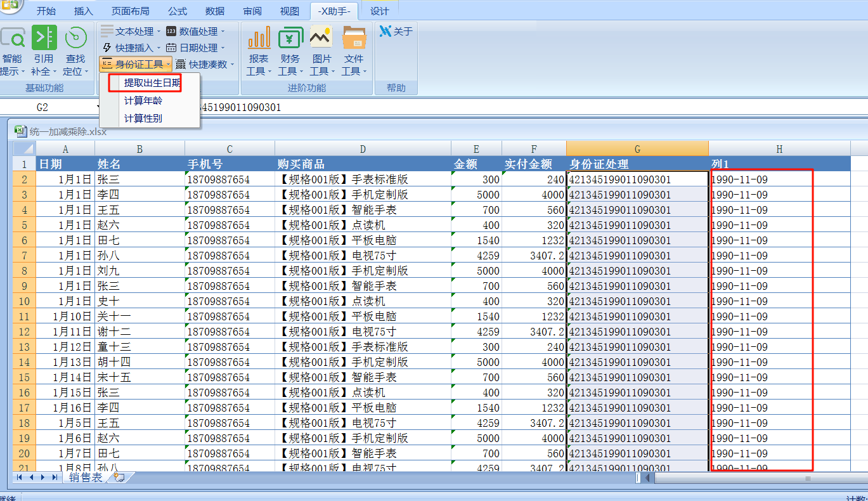
Task: Select column G header
Action: point(637,148)
